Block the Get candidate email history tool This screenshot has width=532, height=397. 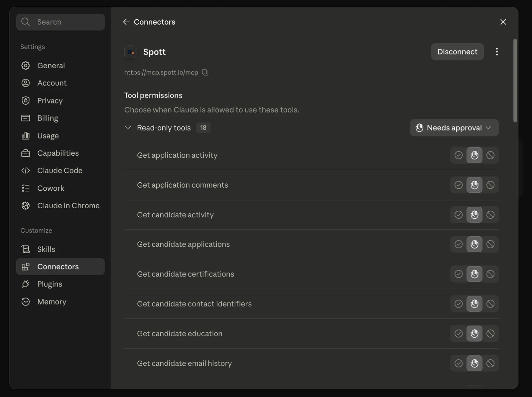[x=490, y=363]
